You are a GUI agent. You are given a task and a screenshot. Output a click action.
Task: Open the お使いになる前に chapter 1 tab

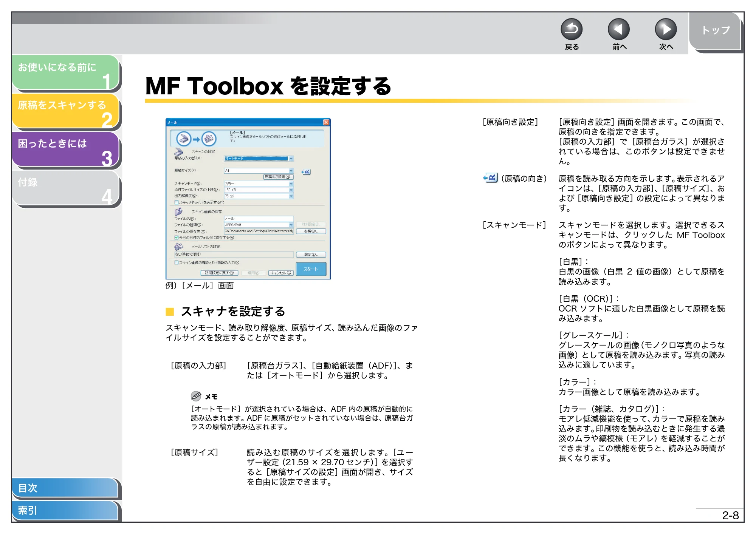pyautogui.click(x=66, y=73)
